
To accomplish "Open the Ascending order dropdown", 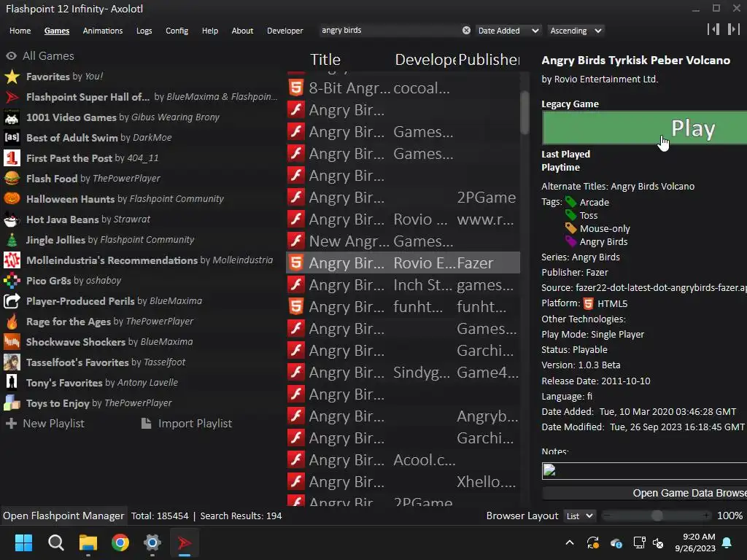I will click(x=576, y=31).
